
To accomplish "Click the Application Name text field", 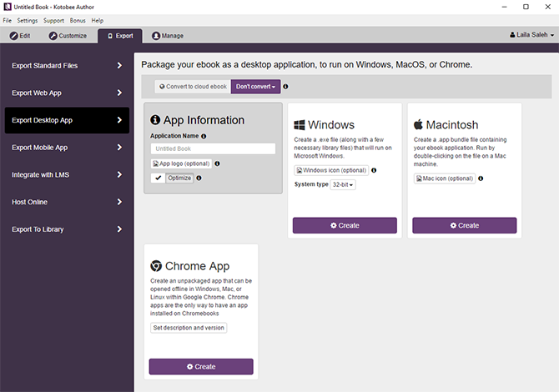I will tap(213, 148).
